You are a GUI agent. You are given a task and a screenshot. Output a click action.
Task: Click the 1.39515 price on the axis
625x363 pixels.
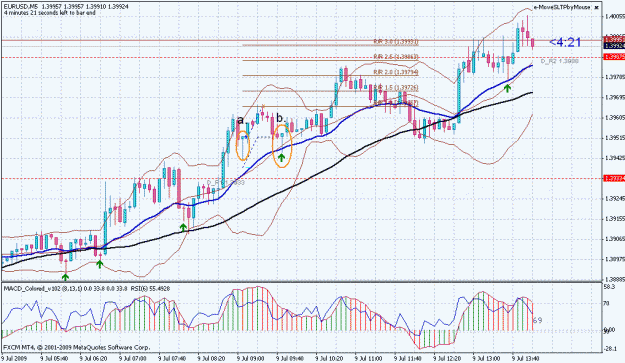(614, 138)
